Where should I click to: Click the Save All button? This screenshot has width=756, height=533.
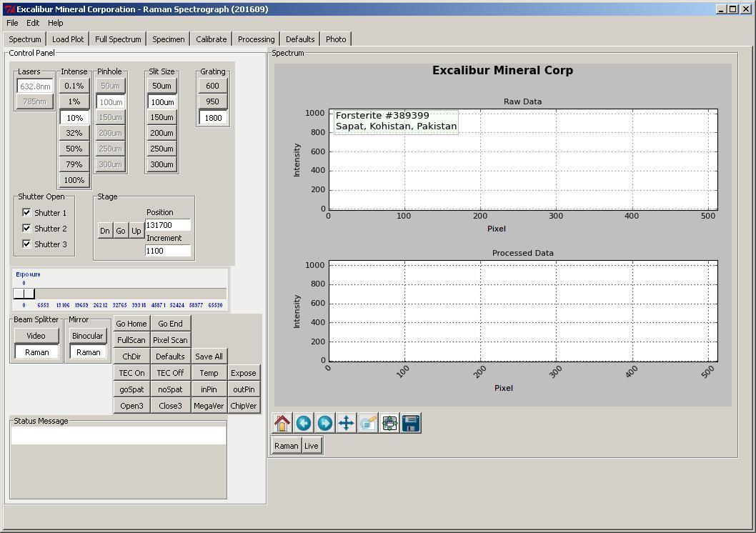click(209, 356)
